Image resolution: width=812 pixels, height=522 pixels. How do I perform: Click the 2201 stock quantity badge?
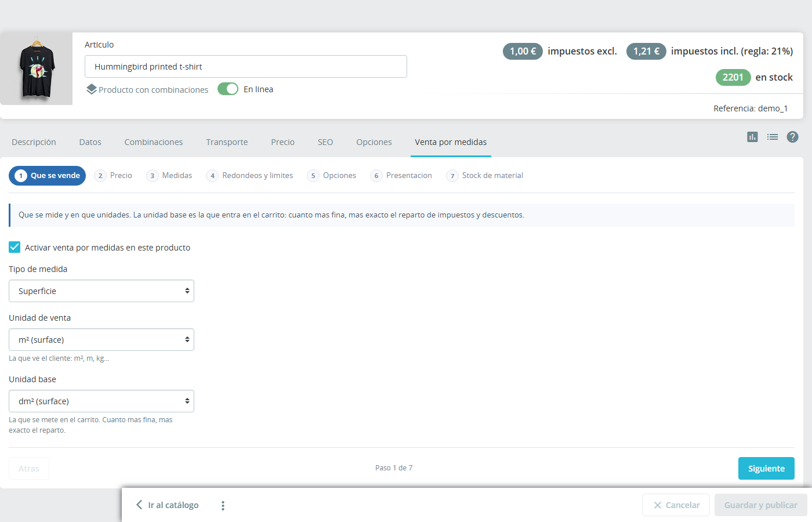pyautogui.click(x=733, y=77)
